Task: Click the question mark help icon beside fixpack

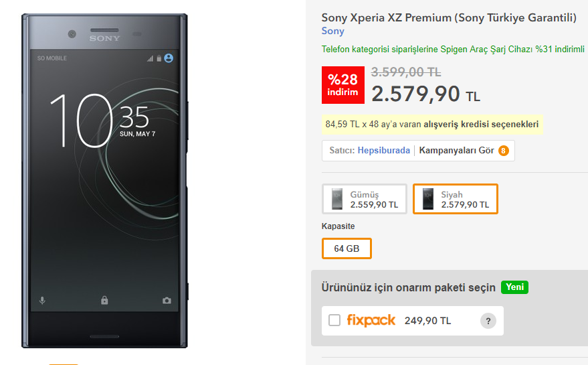Action: click(488, 321)
